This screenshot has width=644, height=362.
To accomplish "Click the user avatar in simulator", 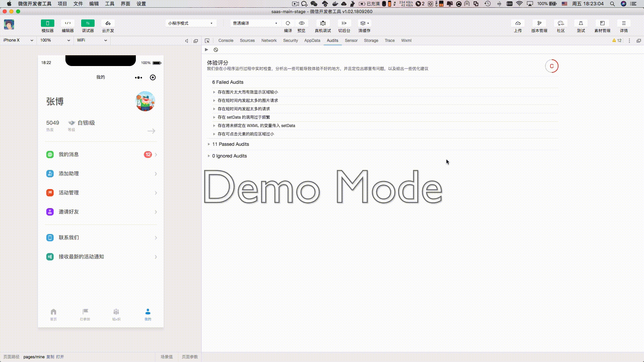I will [145, 101].
